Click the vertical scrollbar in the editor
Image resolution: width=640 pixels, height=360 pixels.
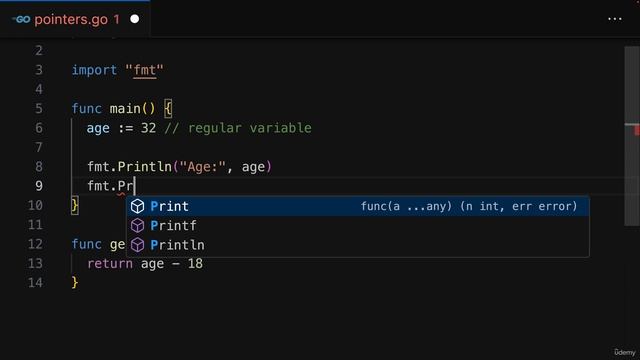pyautogui.click(x=631, y=136)
